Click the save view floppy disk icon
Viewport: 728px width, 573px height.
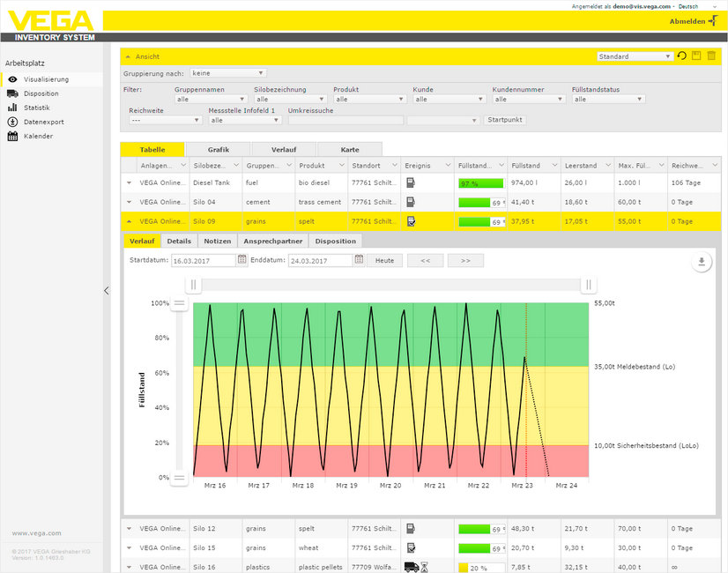tap(696, 56)
